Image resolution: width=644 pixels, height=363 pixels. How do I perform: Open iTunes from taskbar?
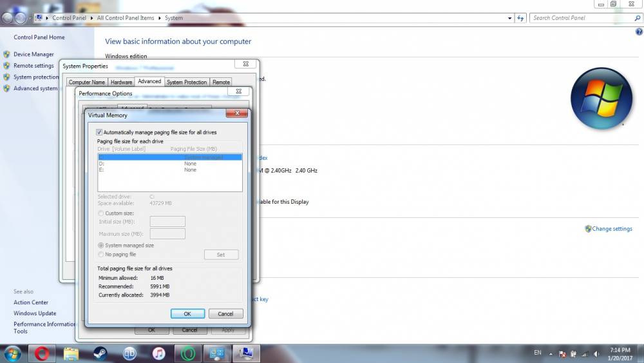(158, 353)
